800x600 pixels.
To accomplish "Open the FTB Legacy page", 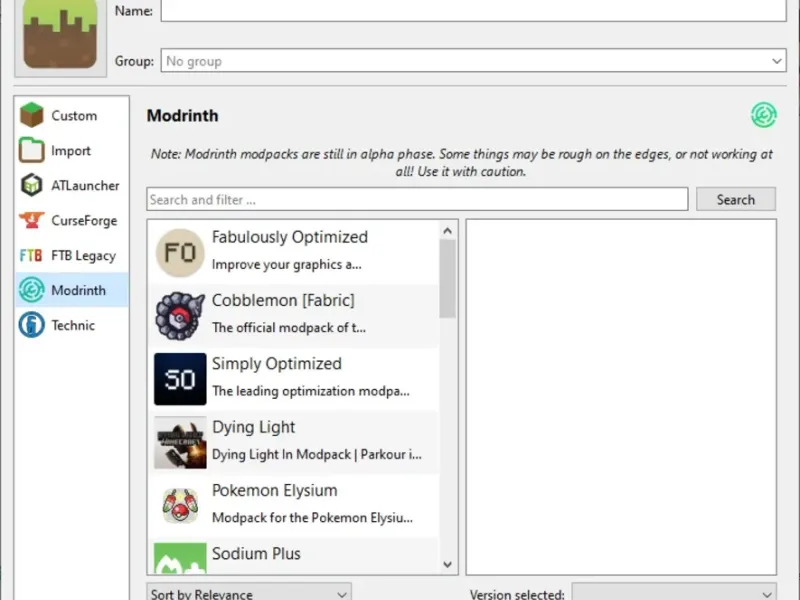I will coord(83,256).
